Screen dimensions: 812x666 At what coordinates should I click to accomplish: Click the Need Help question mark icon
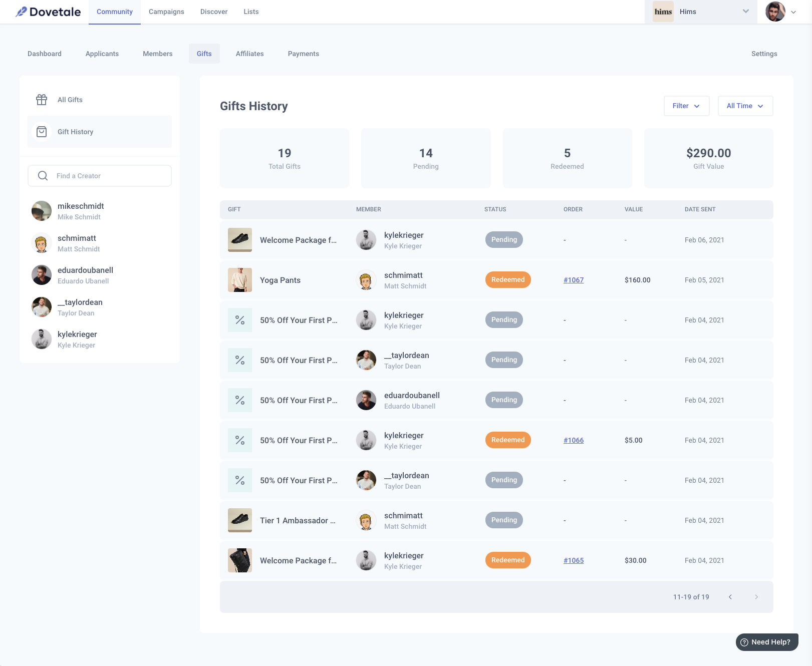pyautogui.click(x=744, y=642)
